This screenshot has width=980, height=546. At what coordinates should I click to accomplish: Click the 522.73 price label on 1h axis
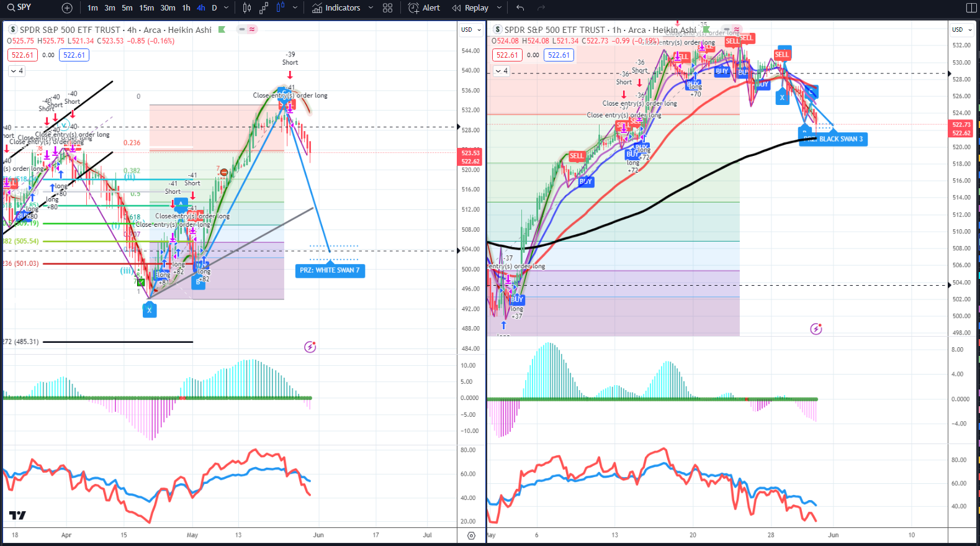(x=961, y=124)
